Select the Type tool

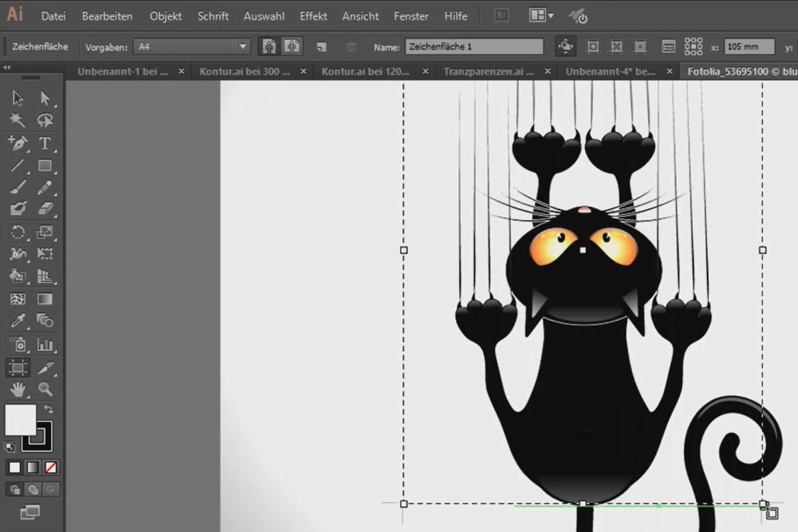click(x=45, y=143)
